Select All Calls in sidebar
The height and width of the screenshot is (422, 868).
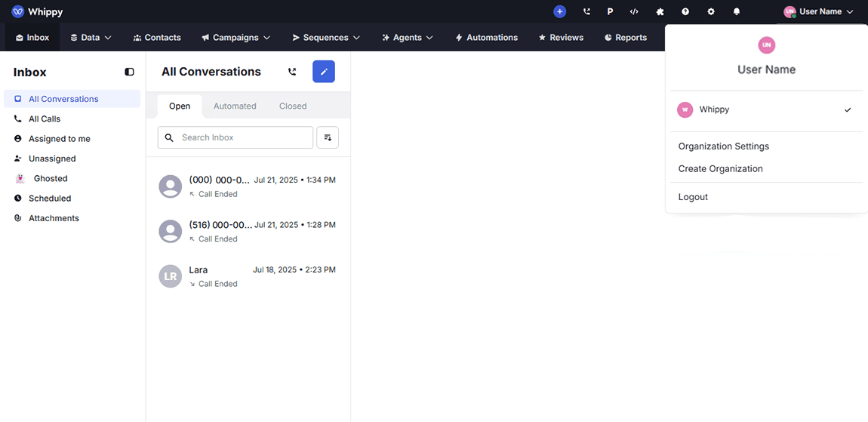point(72,119)
